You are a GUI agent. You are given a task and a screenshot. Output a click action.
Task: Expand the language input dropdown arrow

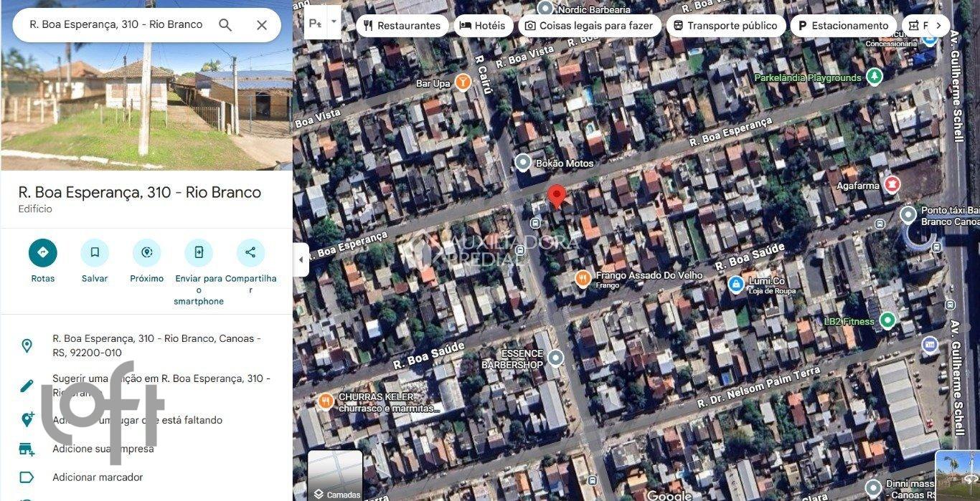point(334,22)
